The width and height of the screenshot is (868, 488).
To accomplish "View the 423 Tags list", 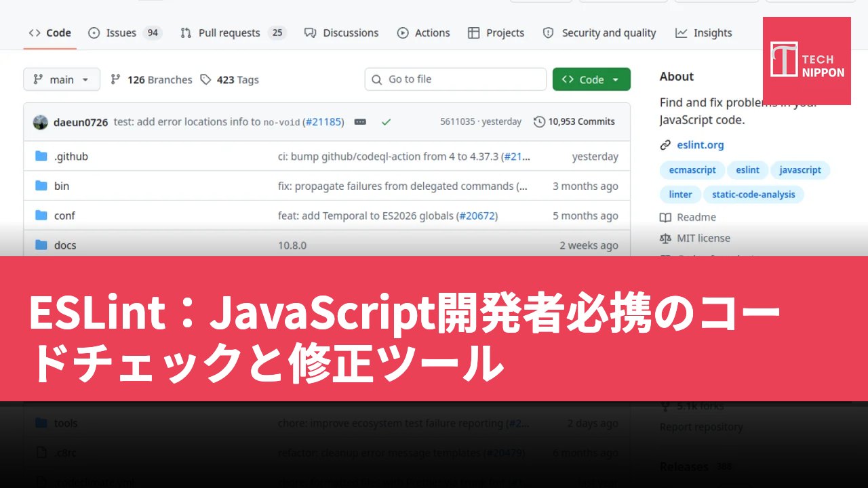I will pos(229,79).
